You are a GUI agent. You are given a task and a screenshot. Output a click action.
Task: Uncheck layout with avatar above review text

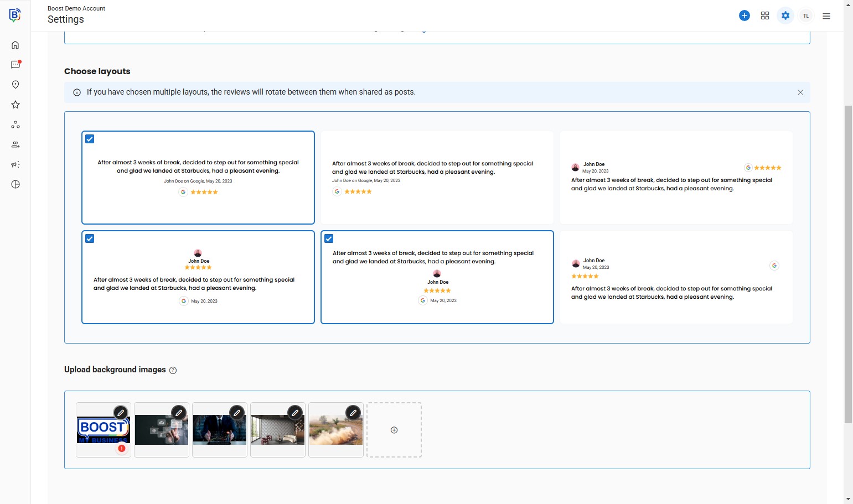tap(90, 239)
